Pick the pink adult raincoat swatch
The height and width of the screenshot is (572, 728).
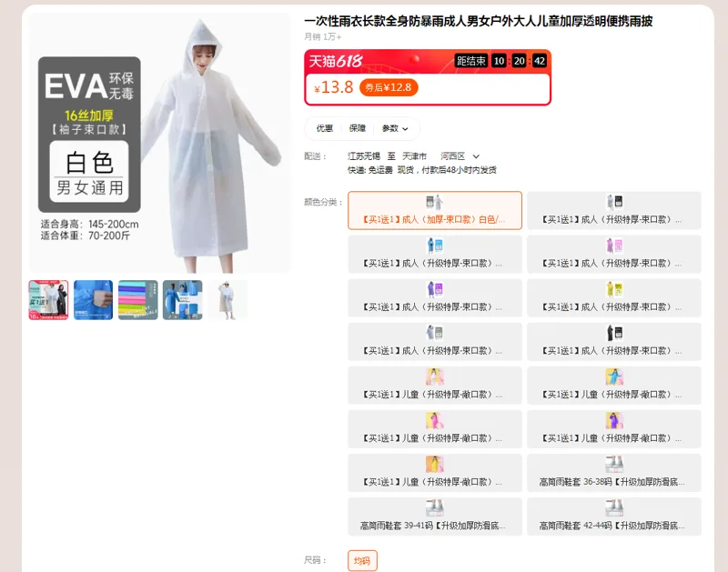coord(613,254)
